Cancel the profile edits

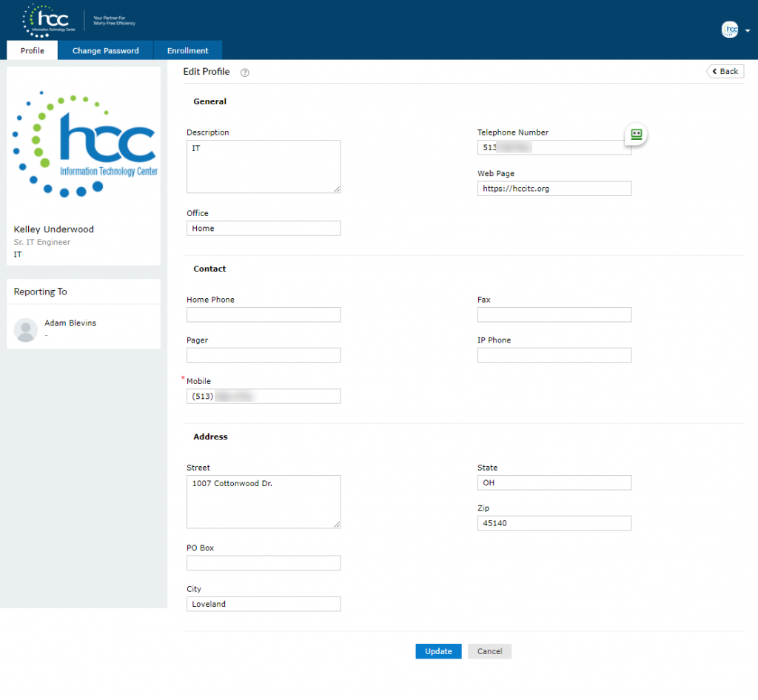[x=490, y=651]
